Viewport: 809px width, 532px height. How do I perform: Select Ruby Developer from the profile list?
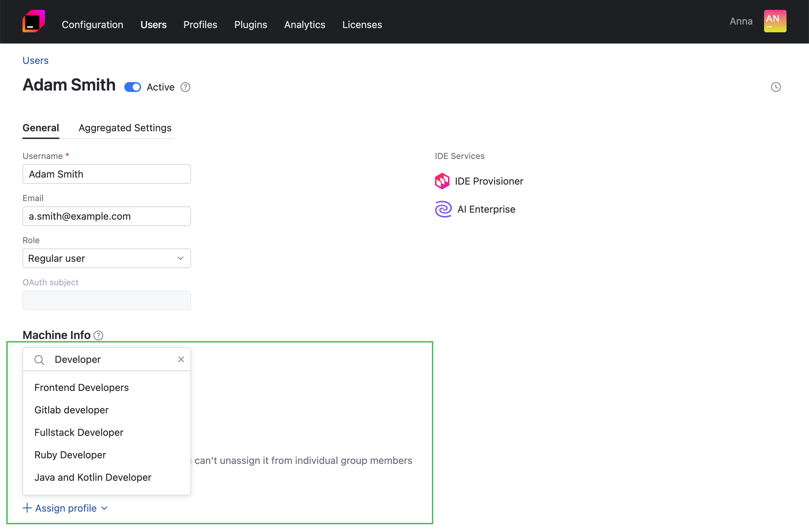(x=70, y=455)
